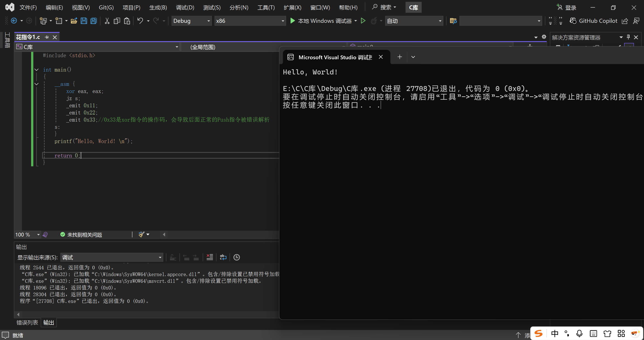Click the Undo arrow icon
Viewport: 644px width, 340px height.
click(x=140, y=21)
